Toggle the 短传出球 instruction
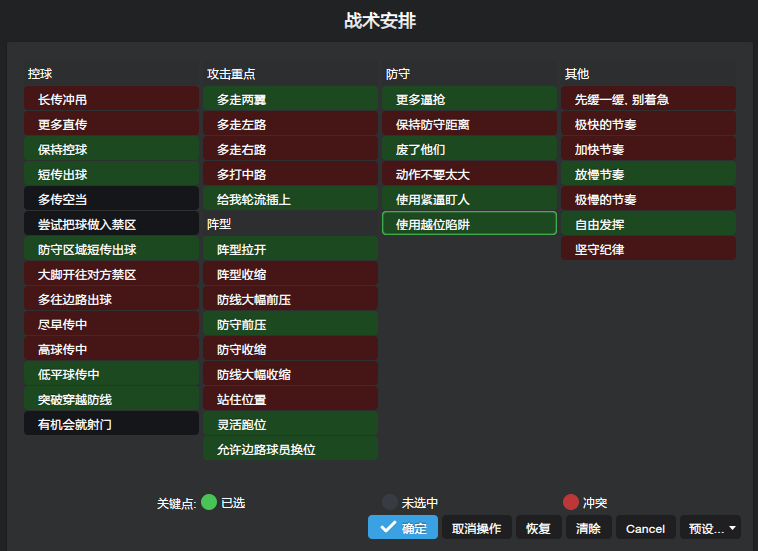The image size is (758, 551). 111,174
